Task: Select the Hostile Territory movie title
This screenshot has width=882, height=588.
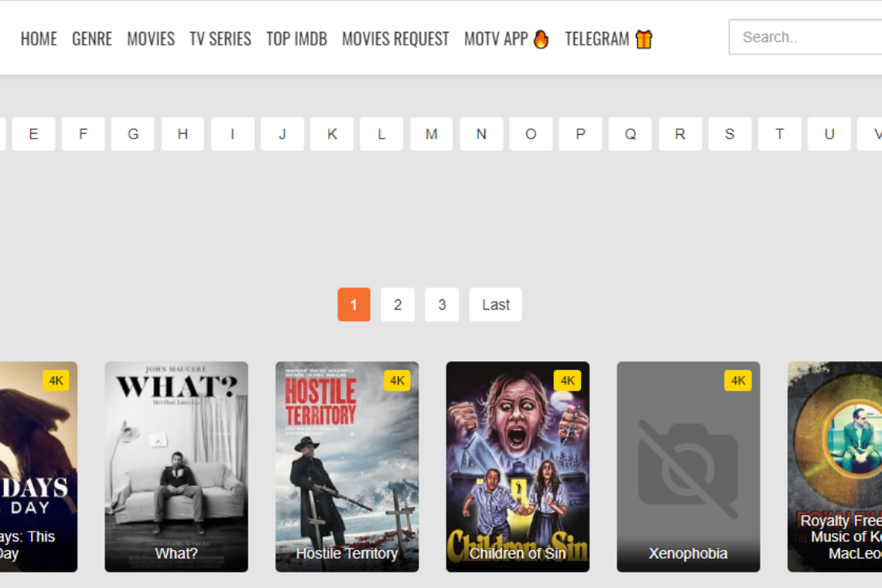Action: click(347, 553)
